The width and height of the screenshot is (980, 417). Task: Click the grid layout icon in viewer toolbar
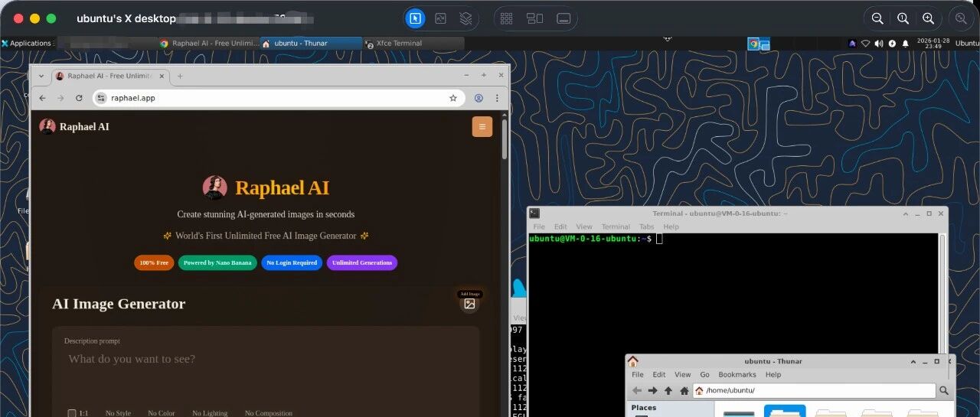point(506,18)
